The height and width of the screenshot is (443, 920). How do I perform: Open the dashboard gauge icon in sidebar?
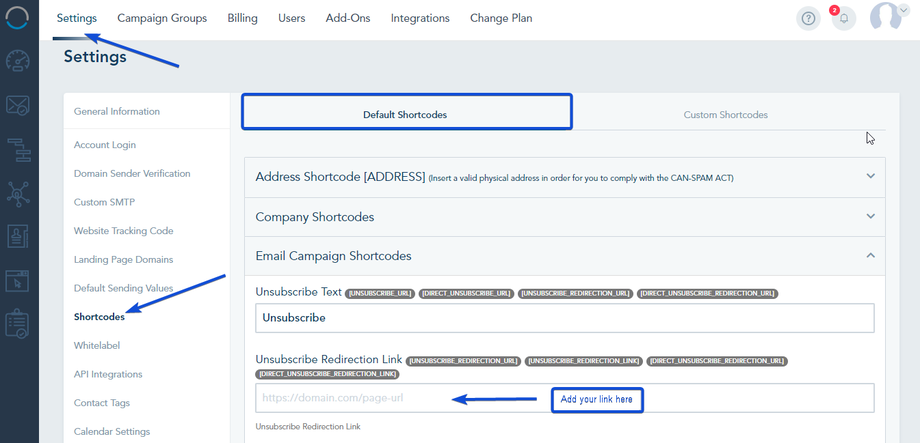(18, 62)
